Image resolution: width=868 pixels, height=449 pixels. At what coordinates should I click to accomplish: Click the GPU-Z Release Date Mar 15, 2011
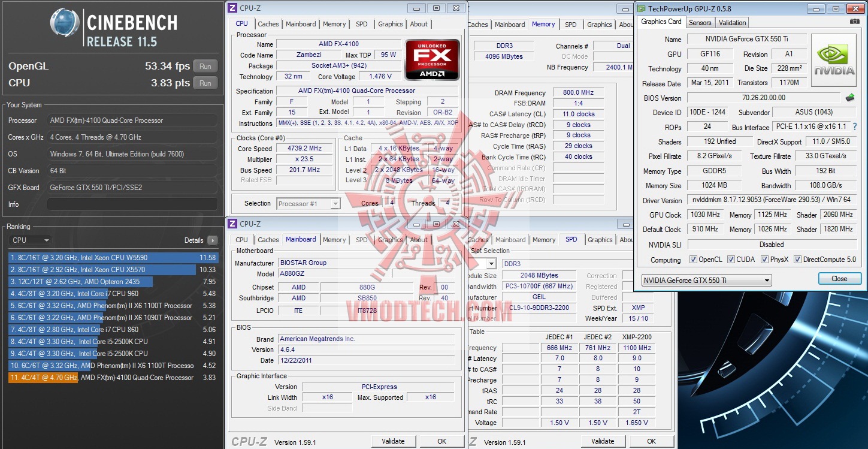711,83
